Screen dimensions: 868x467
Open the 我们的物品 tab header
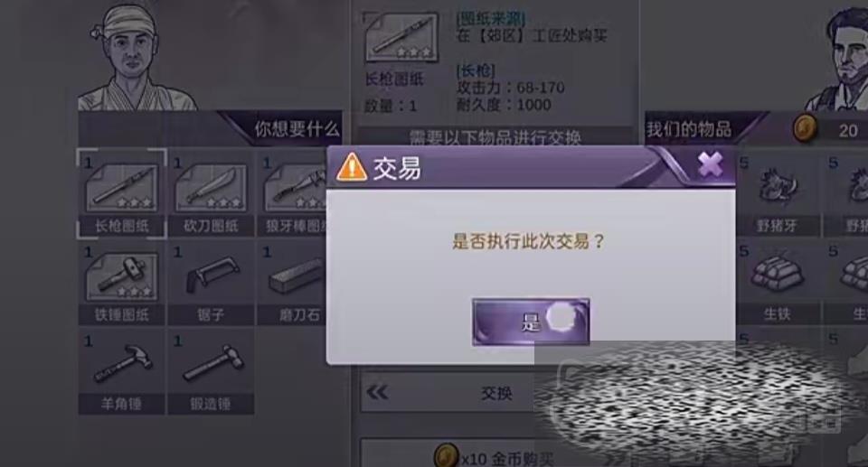(x=689, y=129)
